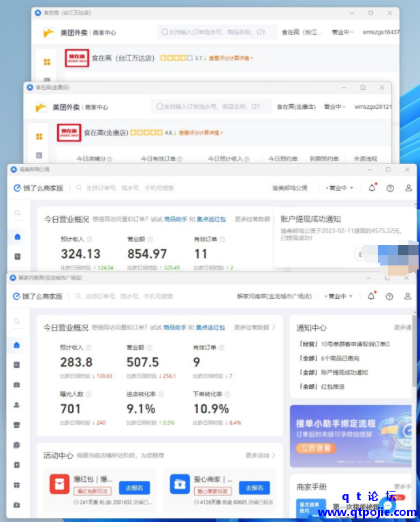Open shop storefront icon in 解家河南菜 sidebar
420x522 pixels.
(x=16, y=425)
